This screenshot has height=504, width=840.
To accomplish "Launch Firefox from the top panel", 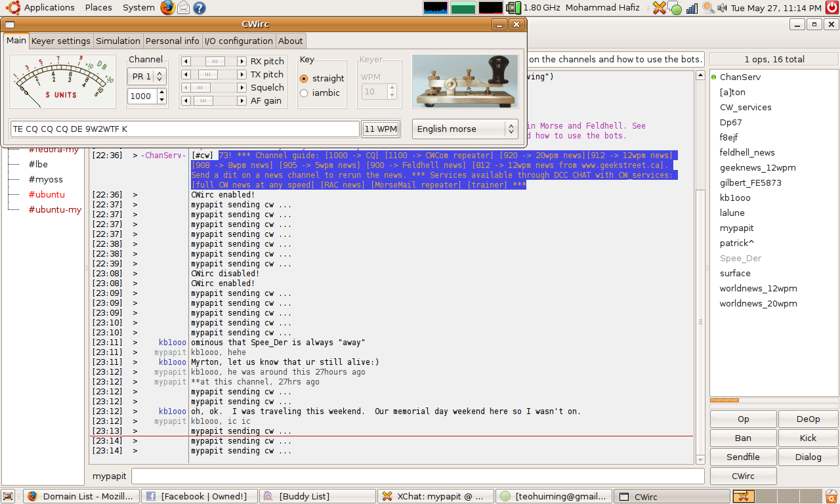I will [x=168, y=8].
